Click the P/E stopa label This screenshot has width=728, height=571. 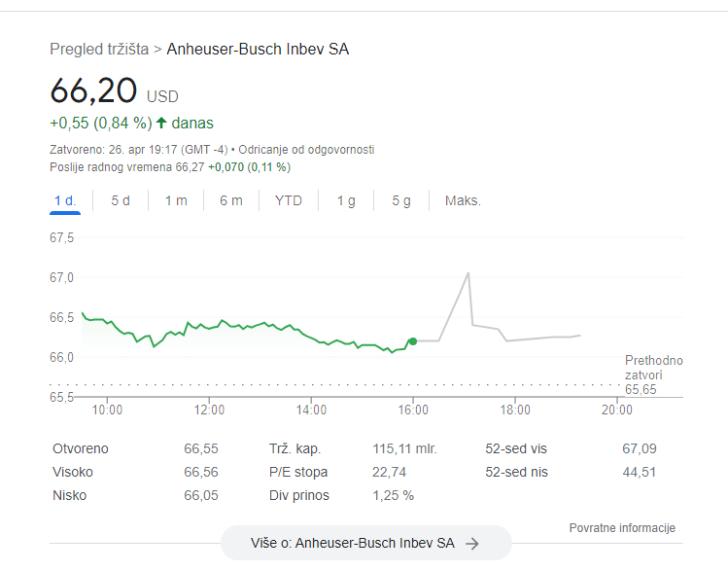[x=298, y=472]
